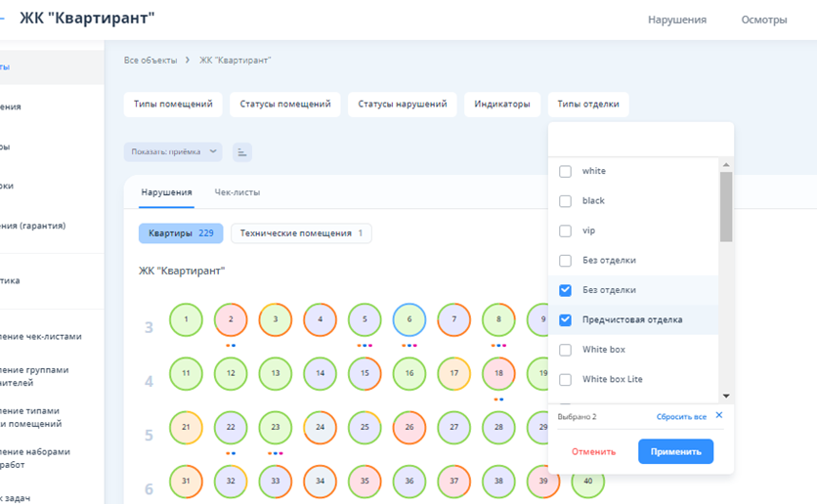Check the white finish type checkbox
This screenshot has height=504, width=817.
point(565,171)
